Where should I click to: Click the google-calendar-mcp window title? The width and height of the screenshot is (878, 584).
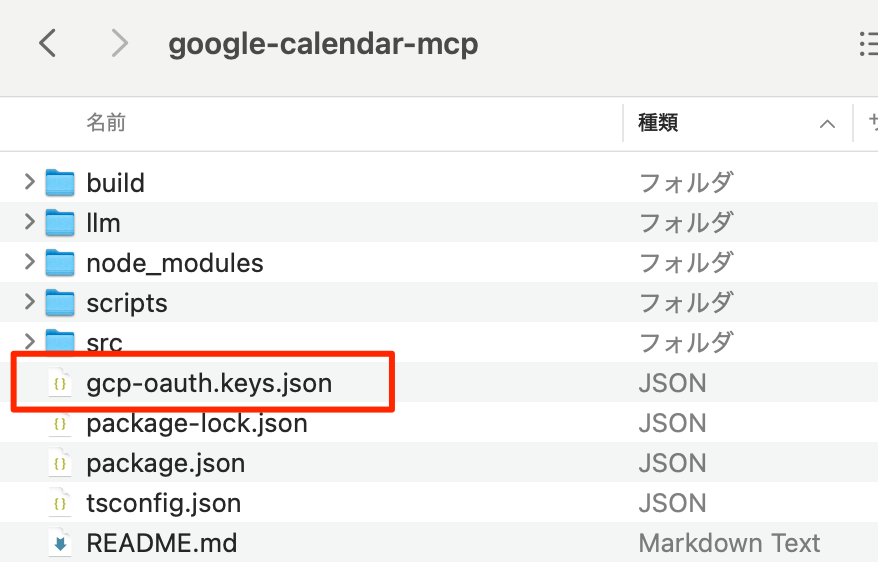323,44
